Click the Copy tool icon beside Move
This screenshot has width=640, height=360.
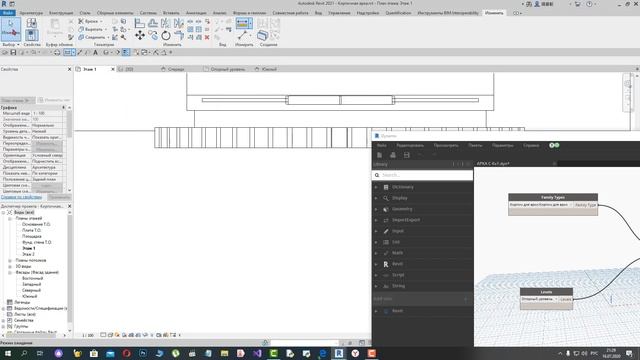153,36
